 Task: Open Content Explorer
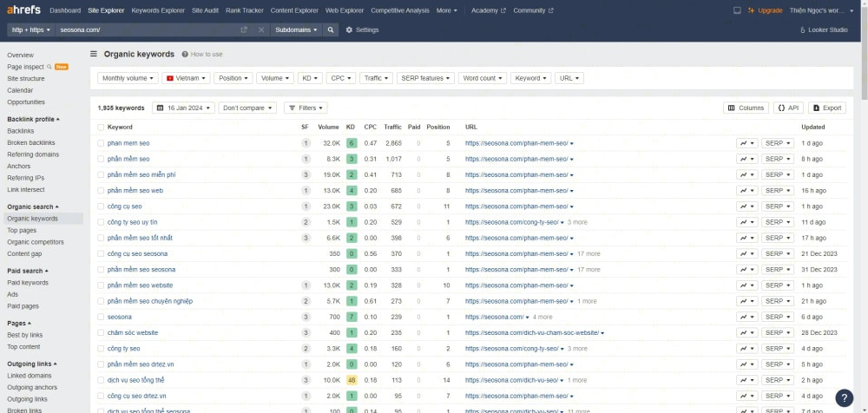(294, 10)
